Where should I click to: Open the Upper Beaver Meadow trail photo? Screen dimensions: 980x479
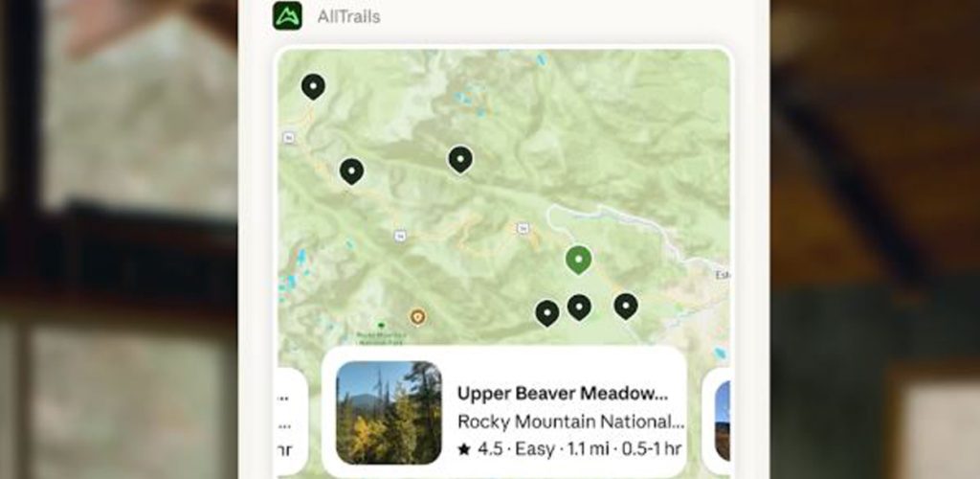point(389,412)
